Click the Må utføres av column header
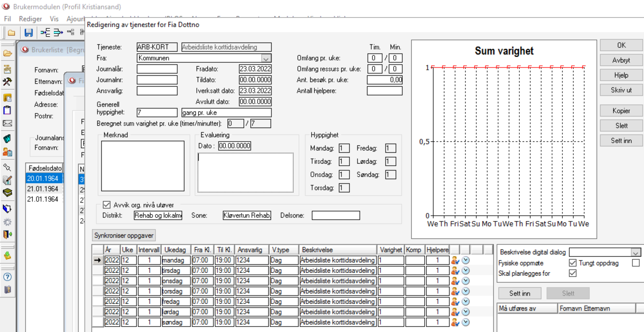 click(x=528, y=308)
